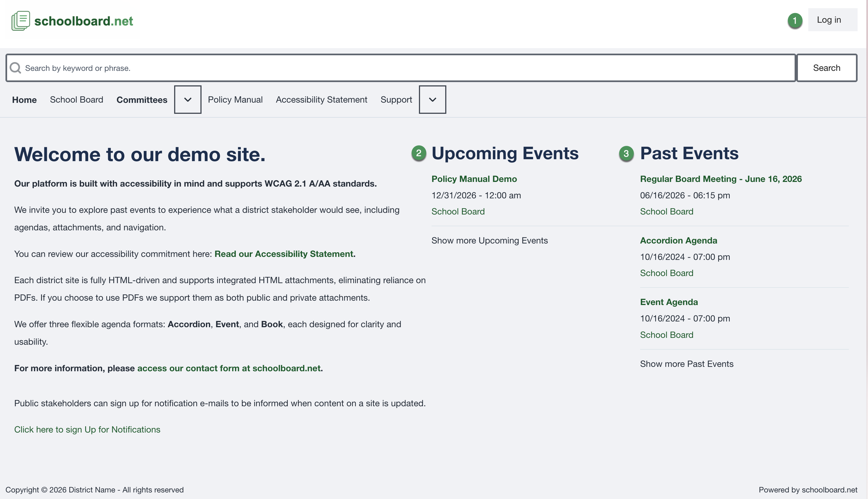The width and height of the screenshot is (868, 499).
Task: Open School Board link under Accordion Agenda
Action: (667, 273)
